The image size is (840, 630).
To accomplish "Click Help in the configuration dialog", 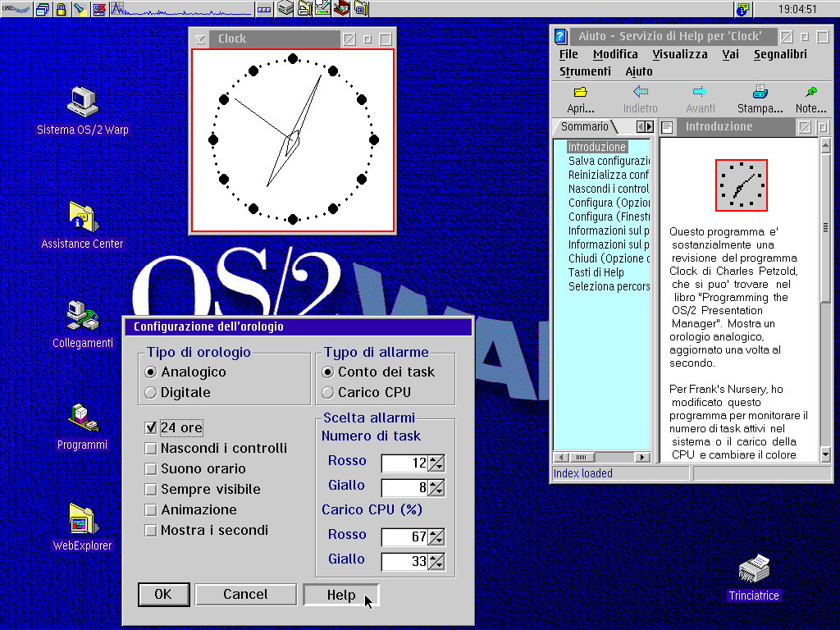I will (x=340, y=594).
